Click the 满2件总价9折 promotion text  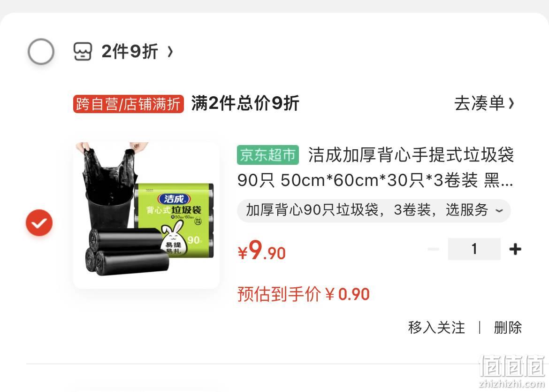(245, 103)
